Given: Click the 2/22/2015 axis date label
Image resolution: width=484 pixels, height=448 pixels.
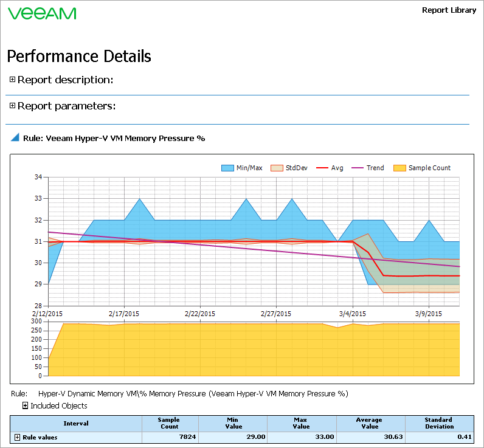Looking at the screenshot, I should (x=199, y=314).
